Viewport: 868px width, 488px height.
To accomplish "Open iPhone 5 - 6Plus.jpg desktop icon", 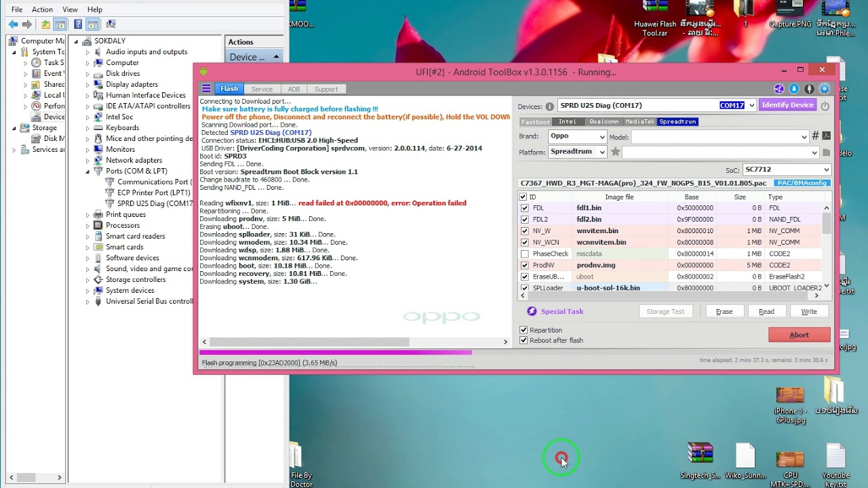I will coord(790,405).
